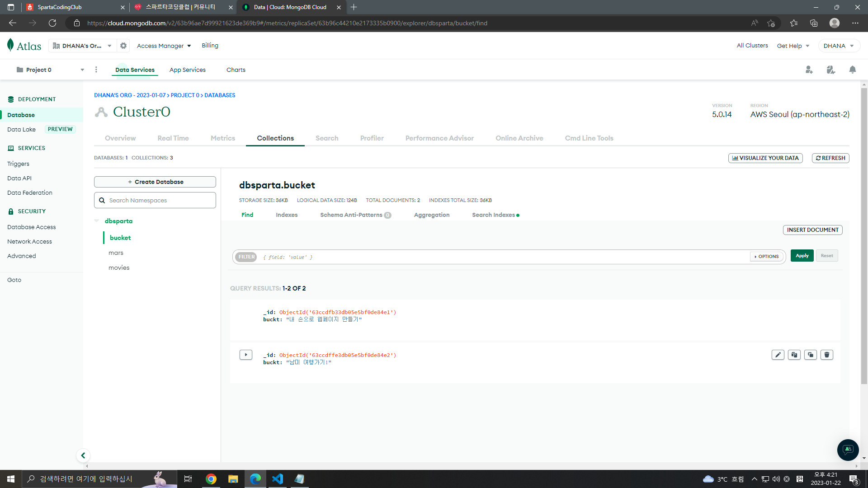This screenshot has width=868, height=488.
Task: Expand filter OPTIONS panel
Action: pyautogui.click(x=767, y=256)
